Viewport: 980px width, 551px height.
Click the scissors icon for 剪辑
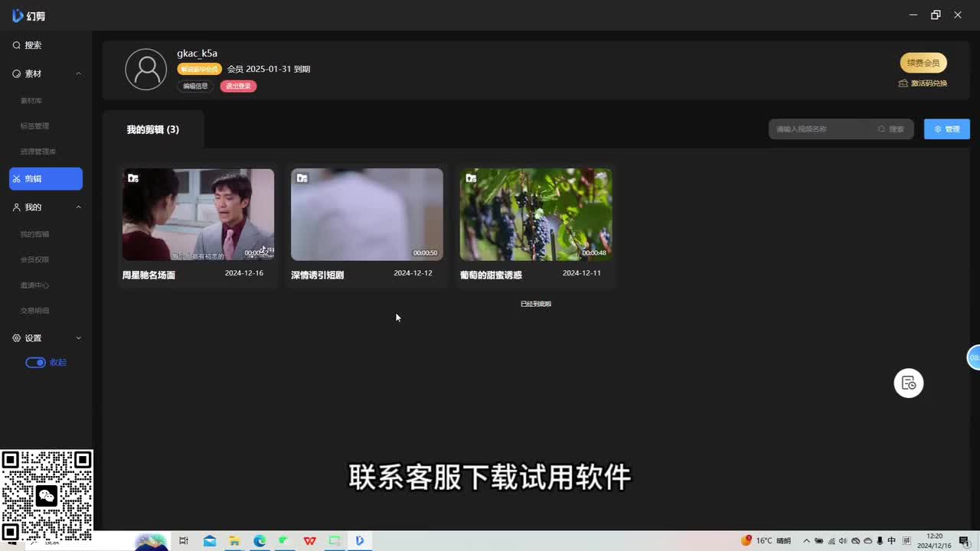17,179
